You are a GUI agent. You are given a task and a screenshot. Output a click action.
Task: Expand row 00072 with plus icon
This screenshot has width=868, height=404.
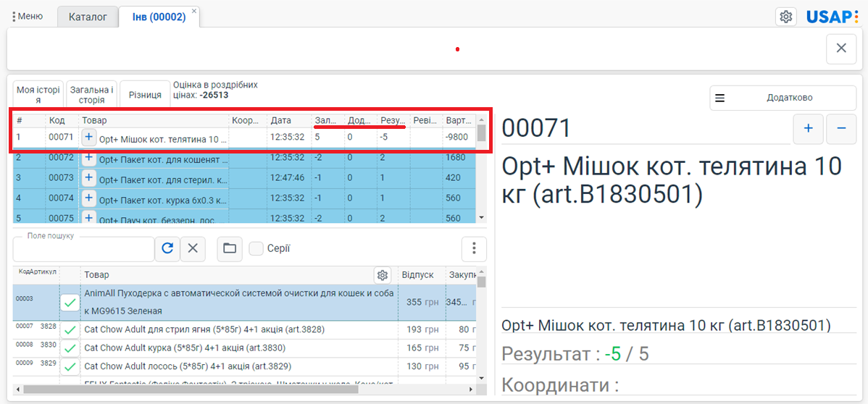(89, 158)
